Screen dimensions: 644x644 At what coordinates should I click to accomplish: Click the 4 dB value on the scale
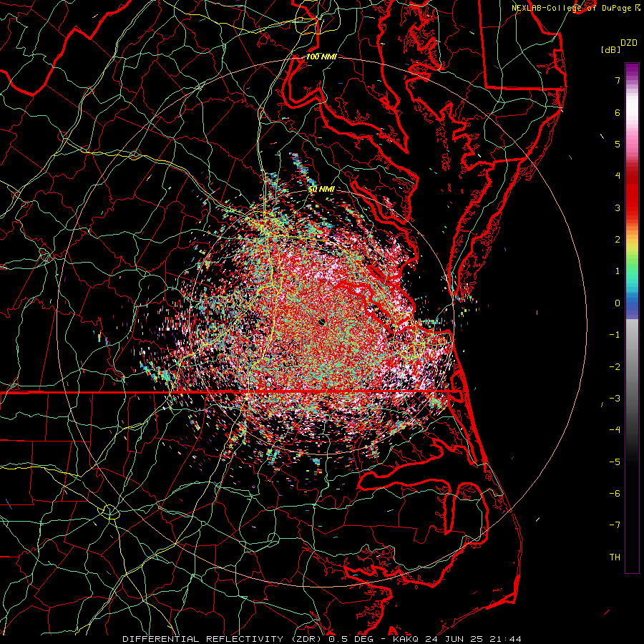coord(618,176)
